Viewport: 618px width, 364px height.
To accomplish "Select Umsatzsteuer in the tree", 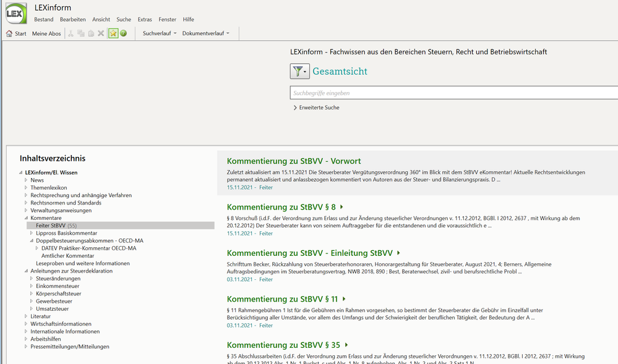I will click(53, 309).
